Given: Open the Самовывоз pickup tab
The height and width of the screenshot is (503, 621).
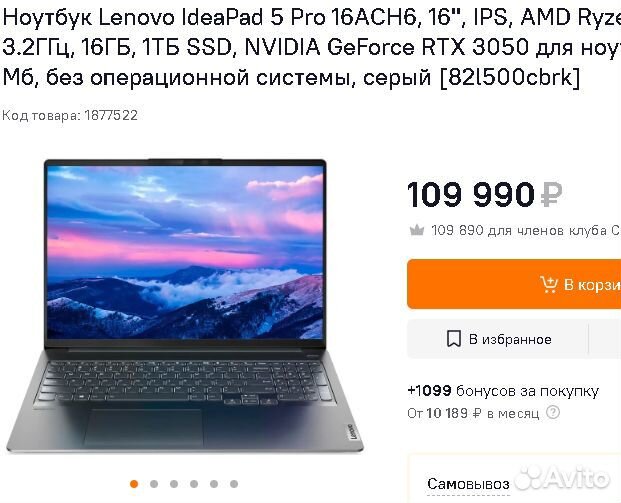Looking at the screenshot, I should pos(468,484).
